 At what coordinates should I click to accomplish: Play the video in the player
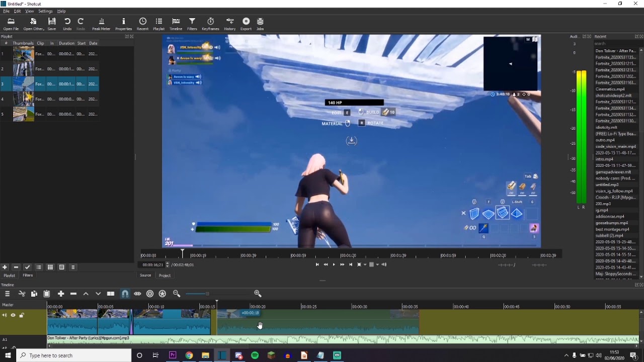tap(334, 264)
